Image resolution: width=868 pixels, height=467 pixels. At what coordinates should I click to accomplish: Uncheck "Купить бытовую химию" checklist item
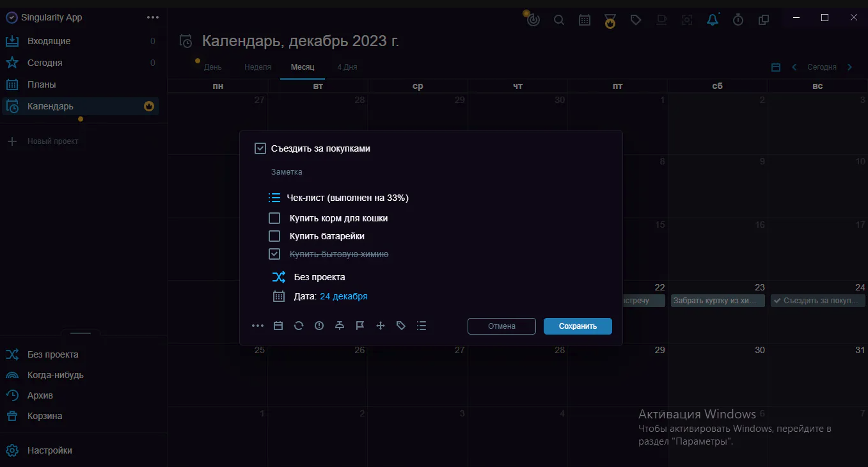(x=274, y=253)
